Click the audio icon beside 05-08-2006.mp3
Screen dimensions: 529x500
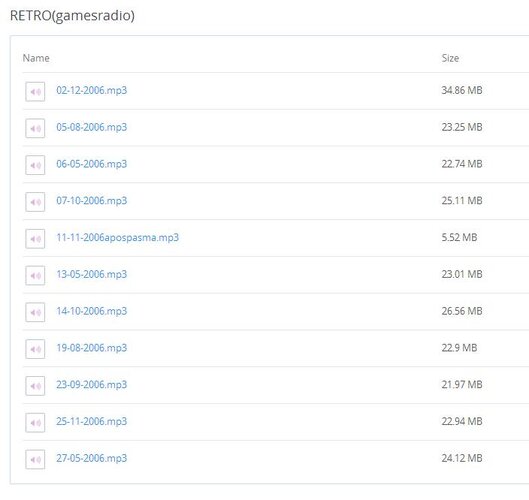(x=35, y=128)
